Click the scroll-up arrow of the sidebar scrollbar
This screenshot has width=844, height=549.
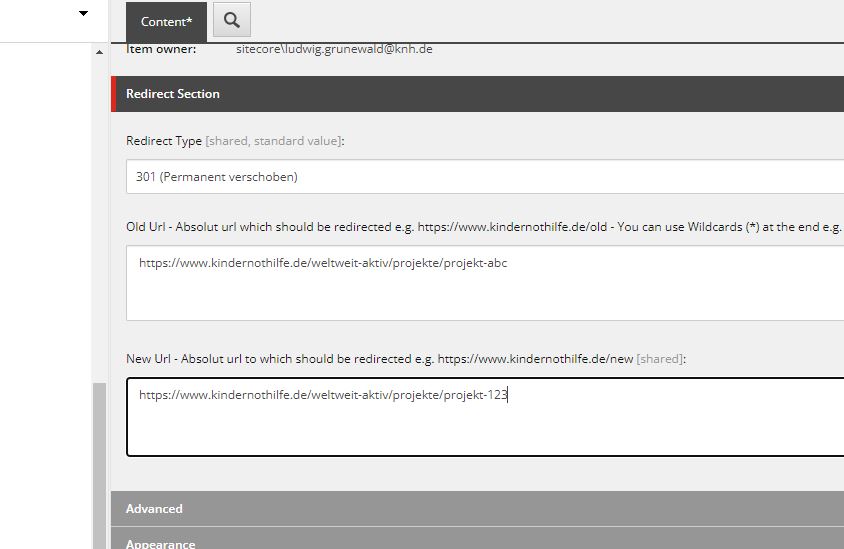tap(99, 52)
